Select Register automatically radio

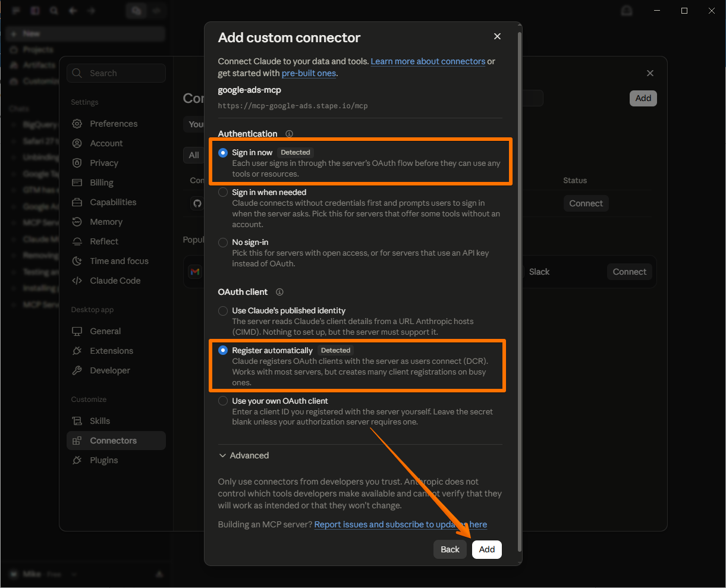[222, 350]
